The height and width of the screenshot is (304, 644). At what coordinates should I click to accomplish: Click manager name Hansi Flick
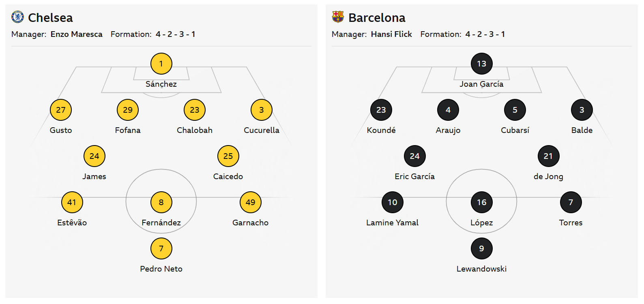coord(391,34)
